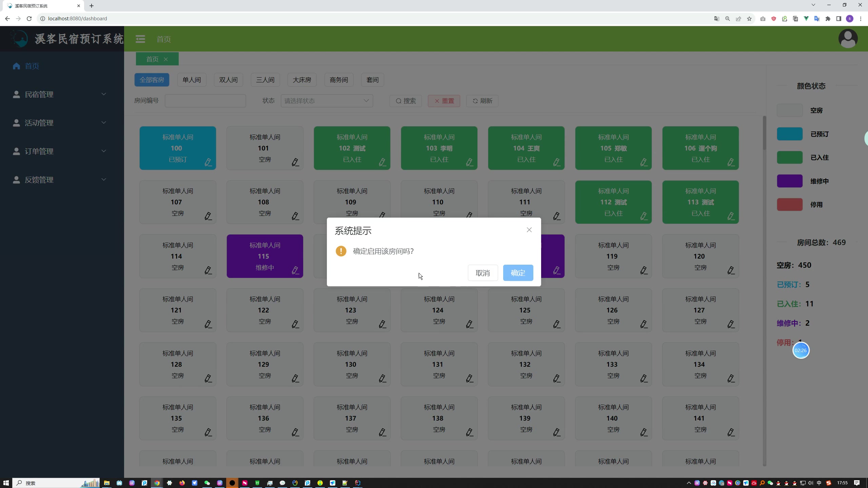The height and width of the screenshot is (488, 868).
Task: Select the 商务间 filter tab
Action: tap(339, 80)
